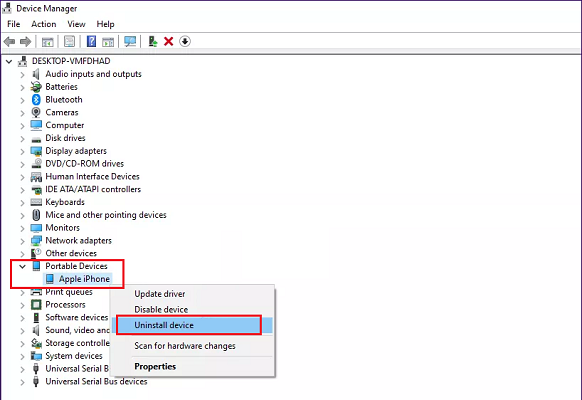Screen dimensions: 582x400
Task: Click the scan hardware monitor toolbar icon
Action: pyautogui.click(x=130, y=41)
